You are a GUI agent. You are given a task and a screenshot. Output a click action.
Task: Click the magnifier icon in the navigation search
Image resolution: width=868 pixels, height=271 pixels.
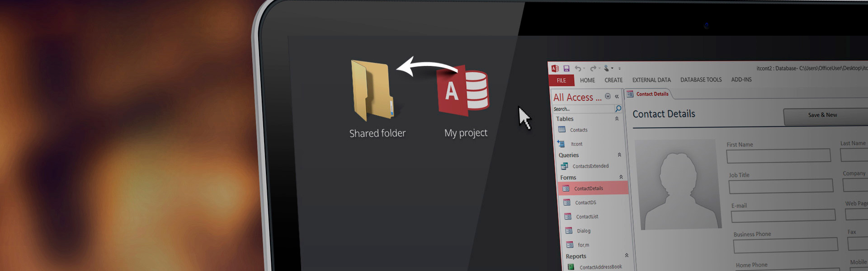point(618,109)
